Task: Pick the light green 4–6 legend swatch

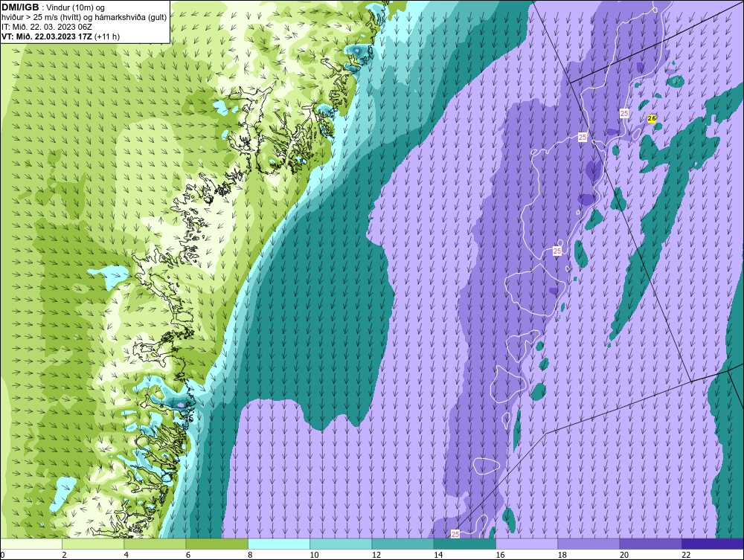Action: point(155,544)
